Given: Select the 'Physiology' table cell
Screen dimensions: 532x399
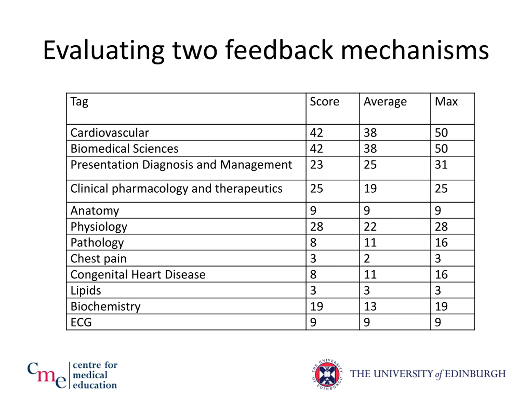Looking at the screenshot, I should point(99,227).
